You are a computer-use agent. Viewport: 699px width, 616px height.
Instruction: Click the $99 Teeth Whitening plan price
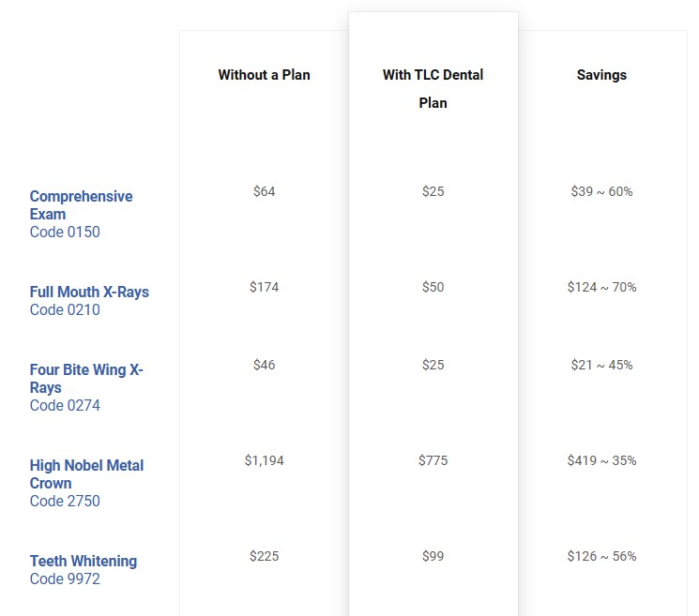[x=433, y=556]
